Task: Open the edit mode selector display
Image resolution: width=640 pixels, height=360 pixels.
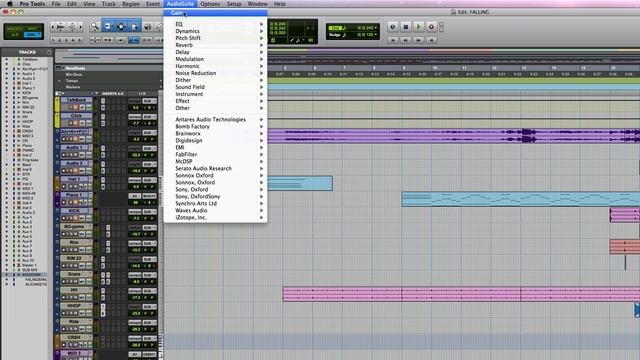Action: click(24, 31)
